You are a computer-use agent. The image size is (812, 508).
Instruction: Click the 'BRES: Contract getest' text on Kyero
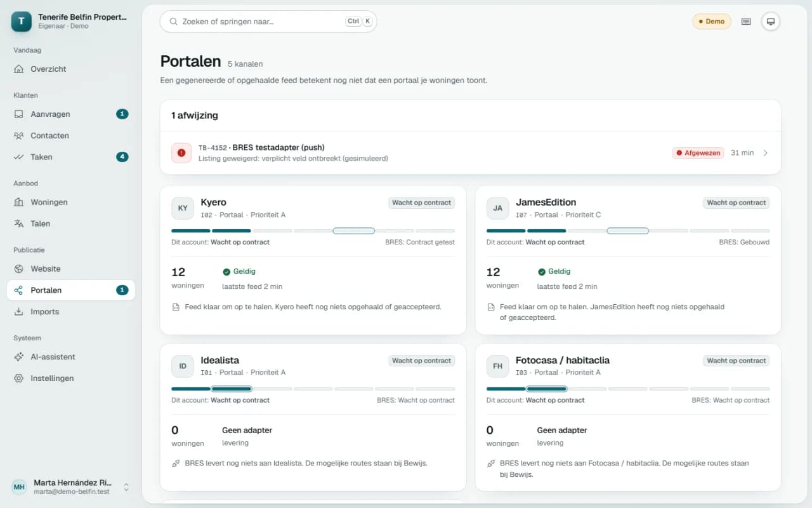[x=420, y=242]
